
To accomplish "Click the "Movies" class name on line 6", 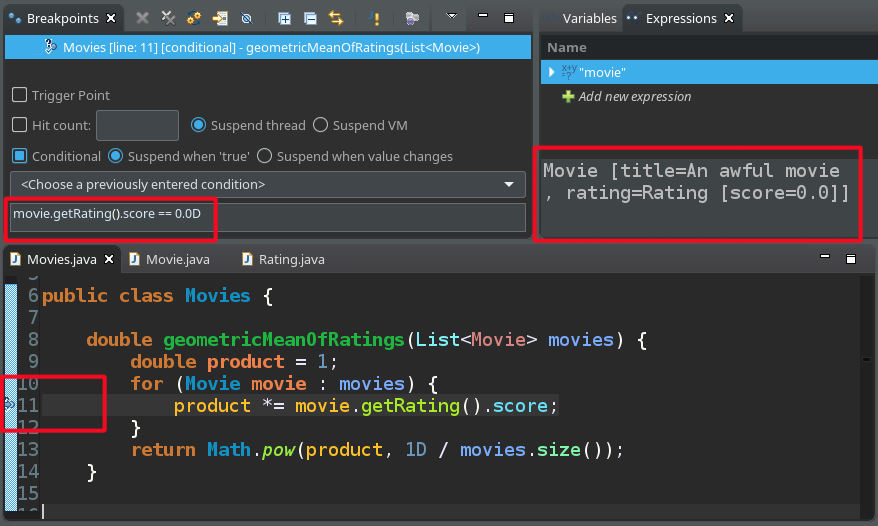I will coord(217,295).
